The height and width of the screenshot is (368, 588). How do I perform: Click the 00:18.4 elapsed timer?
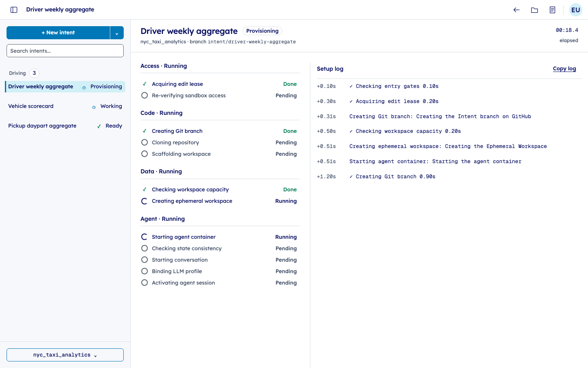pos(567,30)
